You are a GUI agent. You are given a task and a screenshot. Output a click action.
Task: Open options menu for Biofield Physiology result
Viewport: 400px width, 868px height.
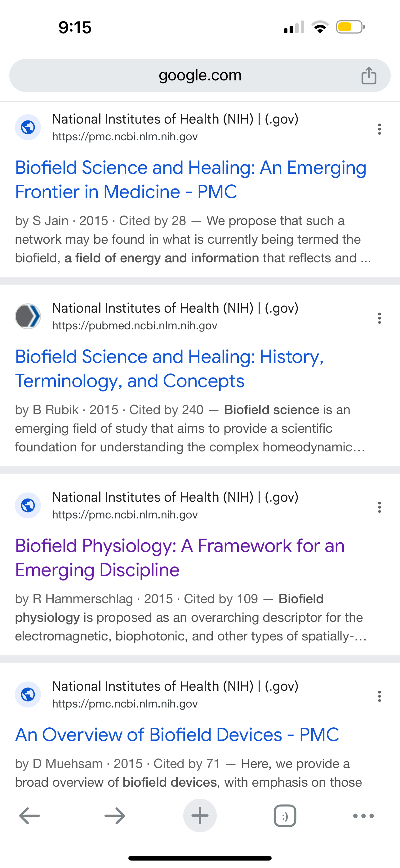coord(380,507)
